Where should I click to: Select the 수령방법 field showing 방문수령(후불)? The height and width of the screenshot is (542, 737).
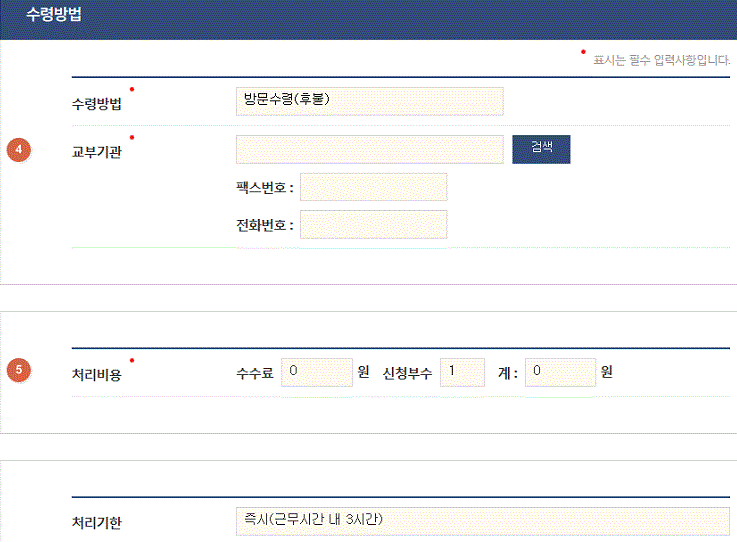(369, 101)
